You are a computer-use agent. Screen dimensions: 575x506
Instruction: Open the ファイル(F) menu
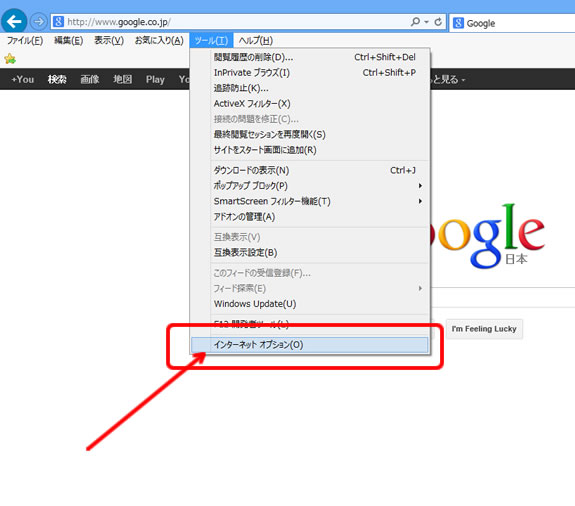point(25,40)
